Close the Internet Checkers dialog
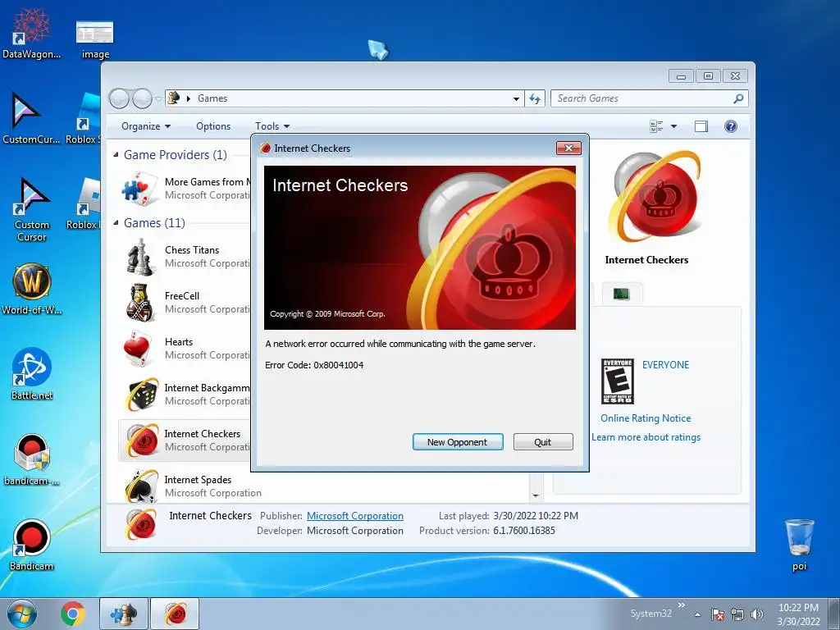This screenshot has height=630, width=840. coord(568,148)
